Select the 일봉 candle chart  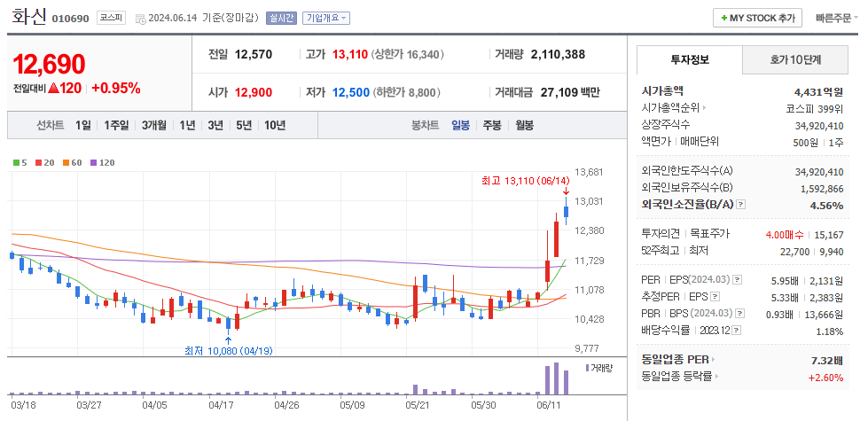460,125
